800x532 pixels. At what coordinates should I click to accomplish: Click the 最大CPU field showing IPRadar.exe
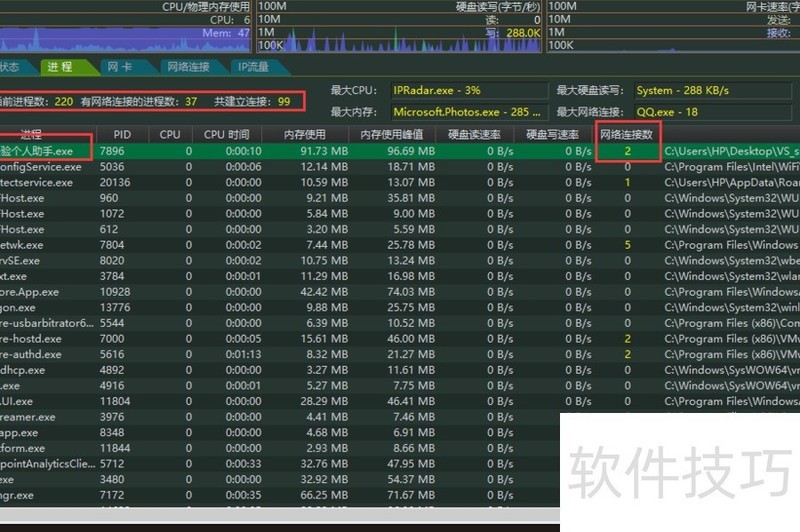coord(469,90)
